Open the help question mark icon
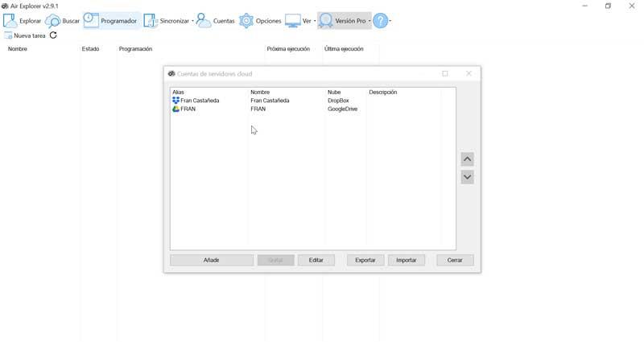The height and width of the screenshot is (342, 644). (380, 21)
